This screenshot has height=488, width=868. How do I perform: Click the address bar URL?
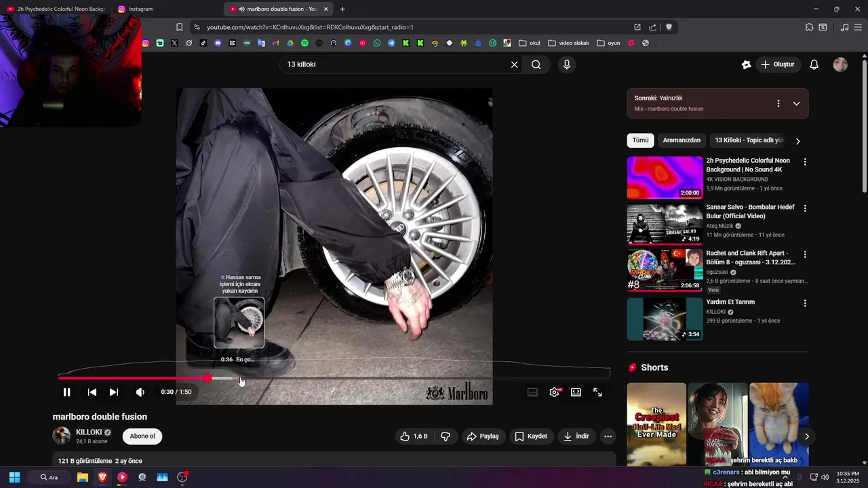(x=310, y=27)
